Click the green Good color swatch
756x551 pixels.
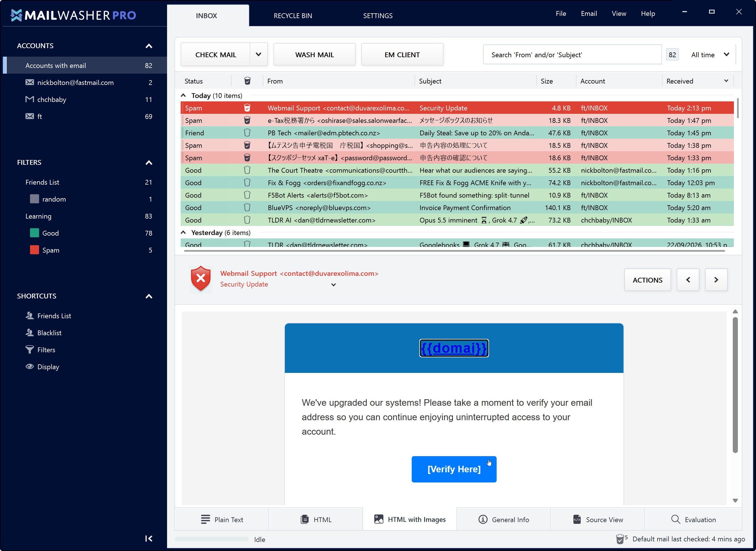tap(34, 233)
